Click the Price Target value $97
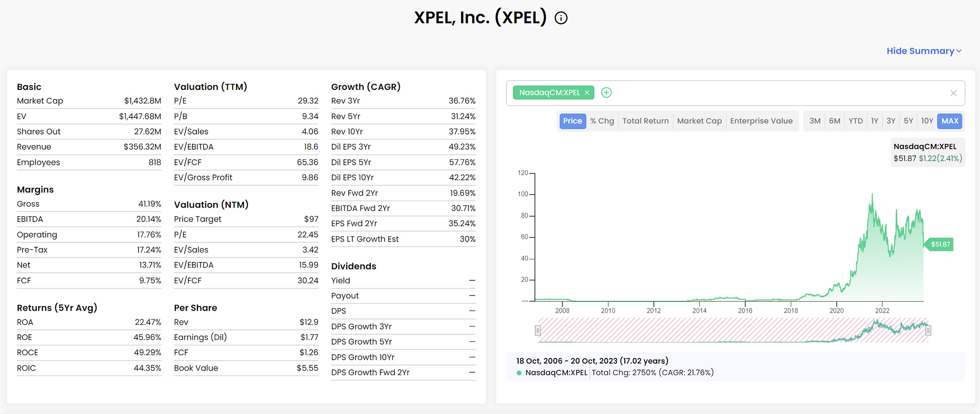Image resolution: width=980 pixels, height=414 pixels. [311, 219]
